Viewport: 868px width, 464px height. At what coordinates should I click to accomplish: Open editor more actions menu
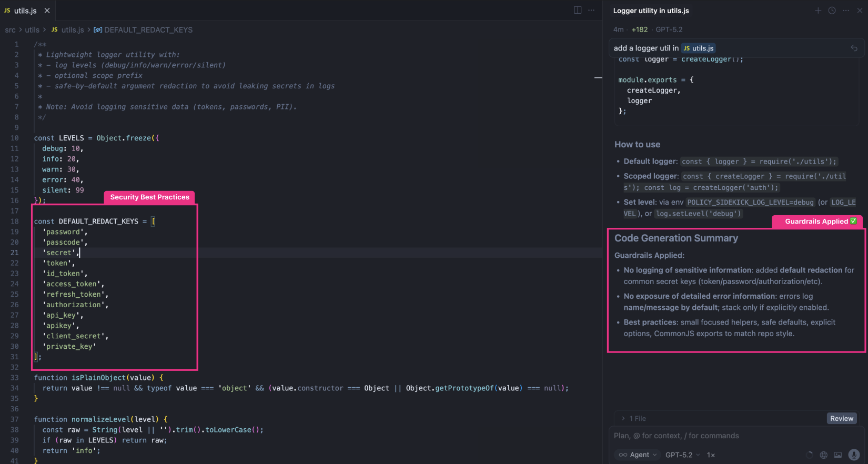591,10
